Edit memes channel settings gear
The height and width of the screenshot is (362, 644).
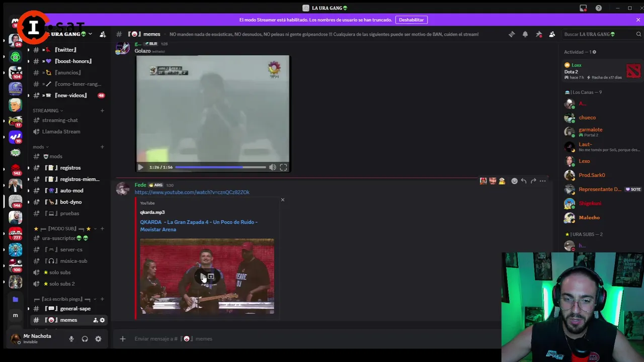coord(102,320)
